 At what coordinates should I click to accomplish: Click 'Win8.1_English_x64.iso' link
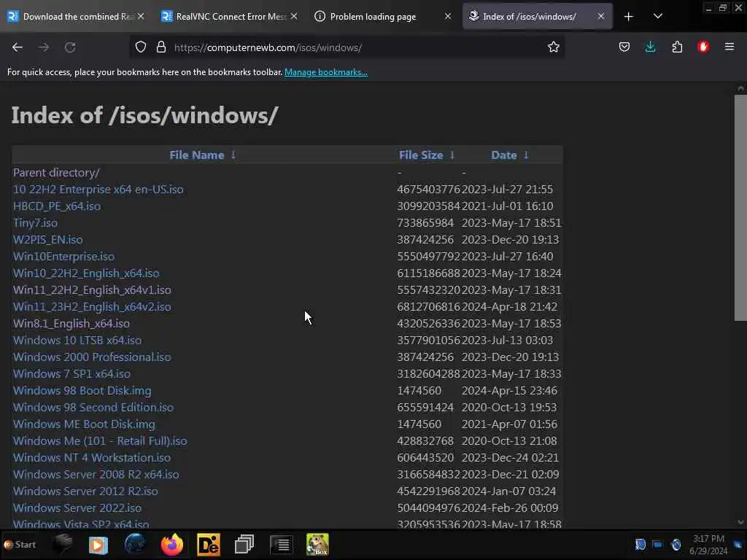tap(71, 323)
